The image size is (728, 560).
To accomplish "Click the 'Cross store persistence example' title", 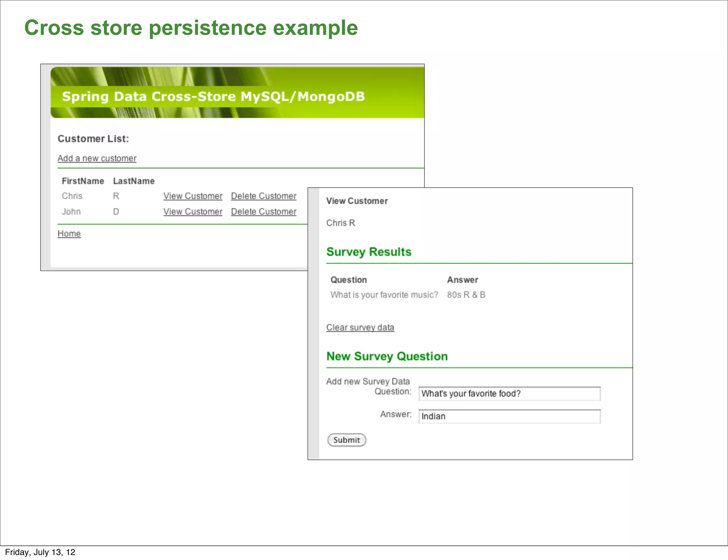I will point(191,28).
